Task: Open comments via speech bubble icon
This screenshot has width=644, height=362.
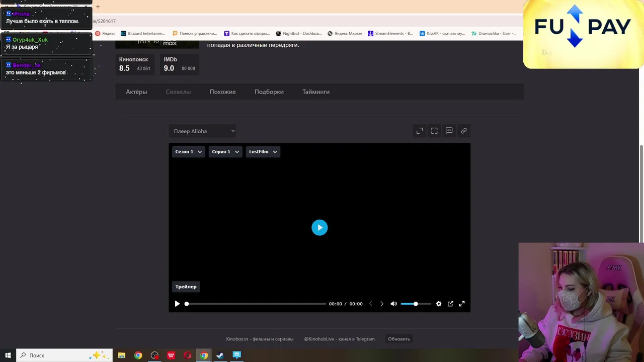Action: [449, 131]
